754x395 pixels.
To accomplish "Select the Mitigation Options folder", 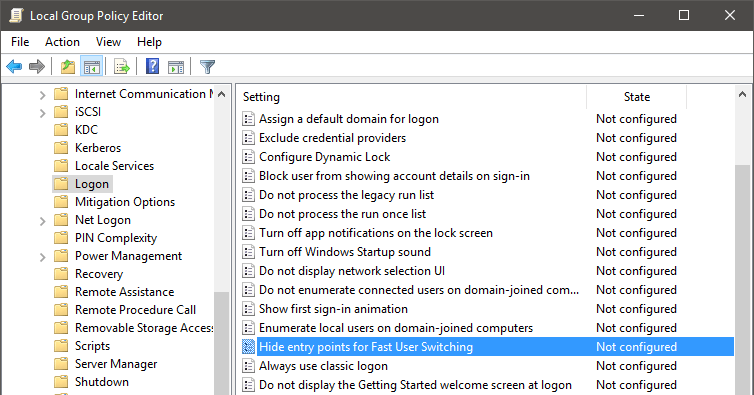I will click(125, 202).
